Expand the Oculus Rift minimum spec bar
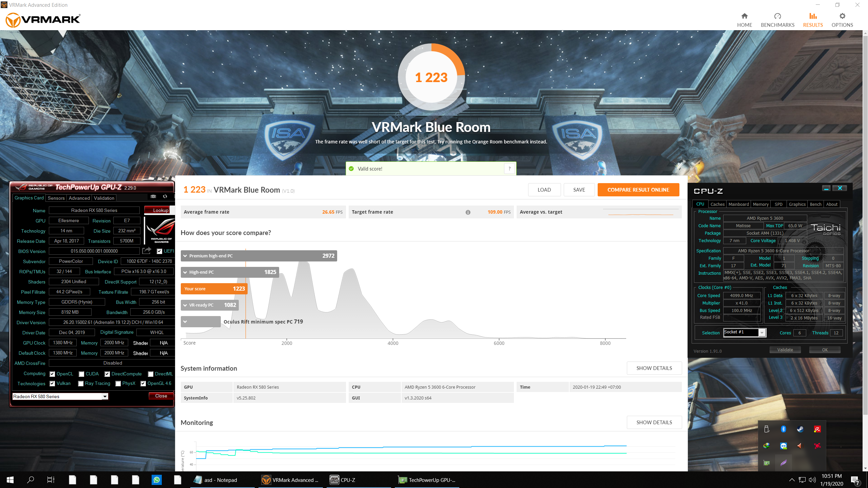The height and width of the screenshot is (488, 868). (x=200, y=321)
